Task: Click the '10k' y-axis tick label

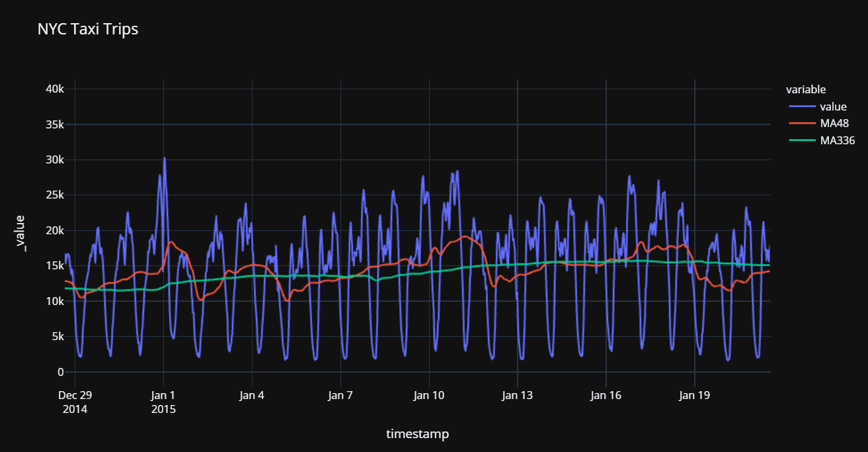Action: tap(55, 301)
